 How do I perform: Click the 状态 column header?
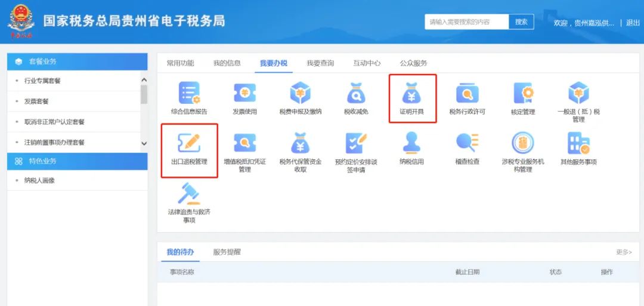coord(556,272)
